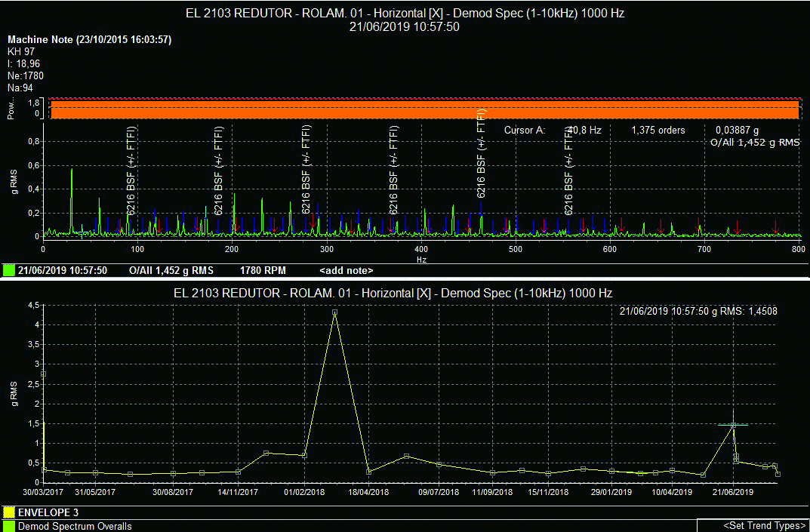Click the trend readout 'g RMS: 1,4508'
This screenshot has height=532, width=810.
pos(742,311)
